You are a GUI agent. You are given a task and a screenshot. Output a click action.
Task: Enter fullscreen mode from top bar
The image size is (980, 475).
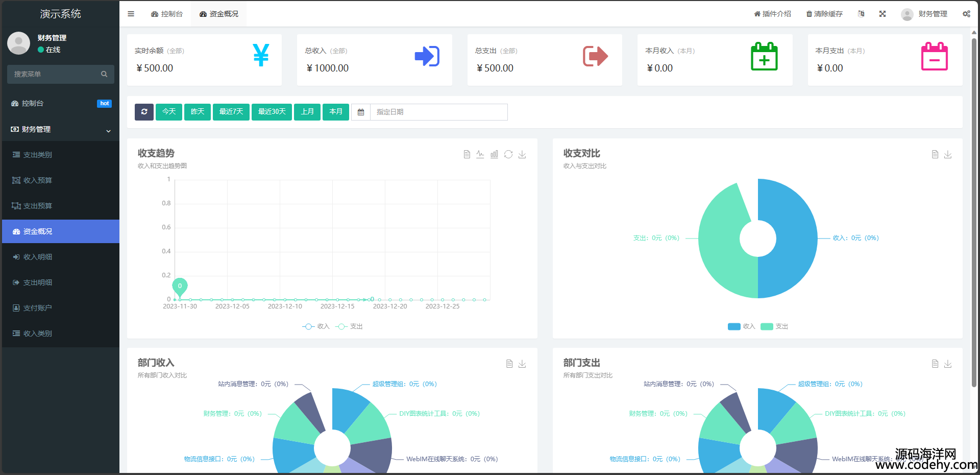pyautogui.click(x=883, y=14)
